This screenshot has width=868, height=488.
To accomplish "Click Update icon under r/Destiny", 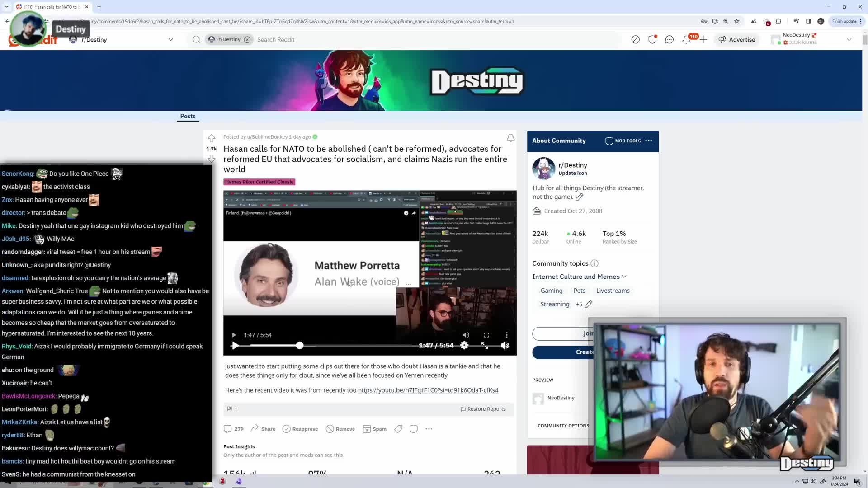I will coord(573,174).
